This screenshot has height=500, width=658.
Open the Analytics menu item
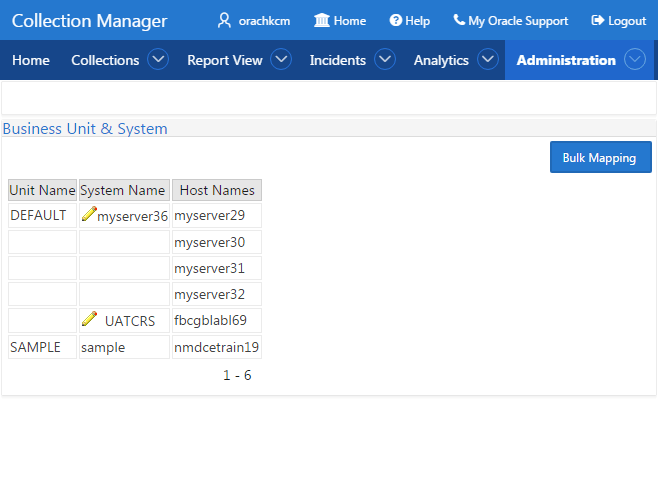point(441,60)
